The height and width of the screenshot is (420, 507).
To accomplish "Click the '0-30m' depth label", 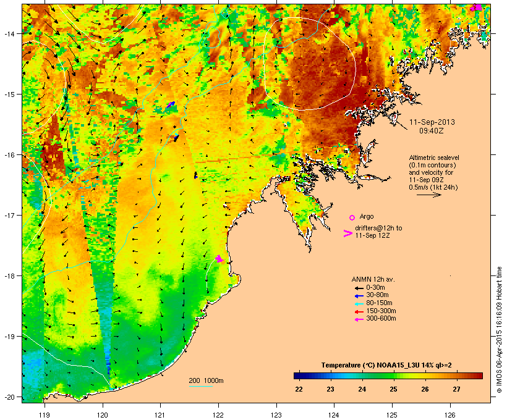I will (x=375, y=288).
